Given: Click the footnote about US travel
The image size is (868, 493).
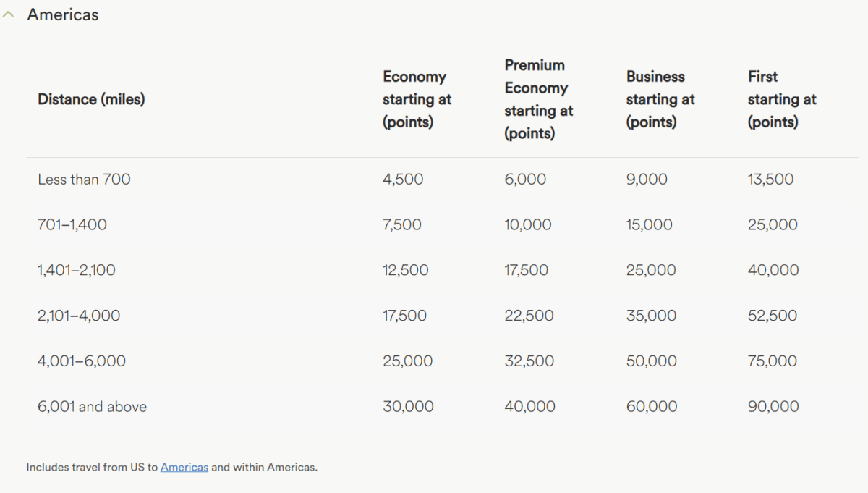Looking at the screenshot, I should pyautogui.click(x=171, y=467).
